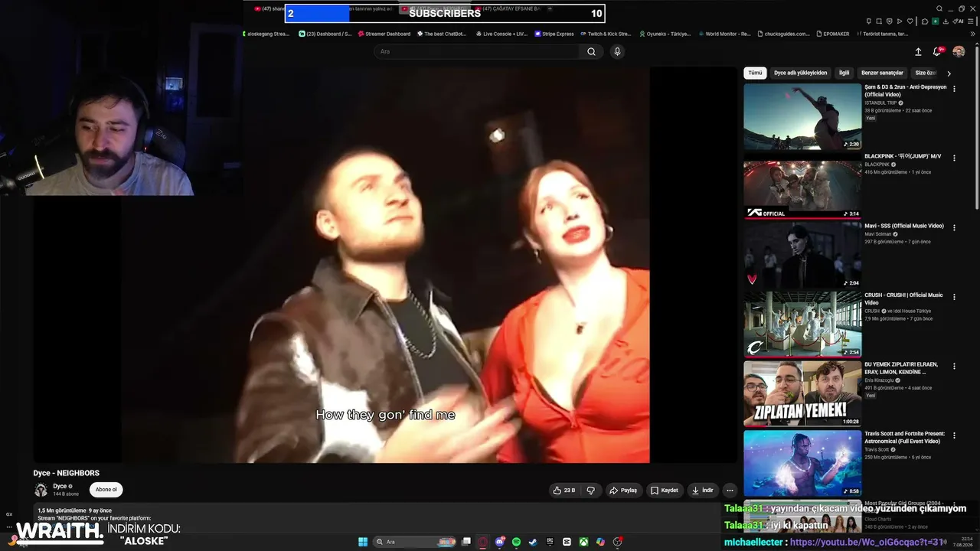Open the Dyce channel avatar

tap(41, 490)
